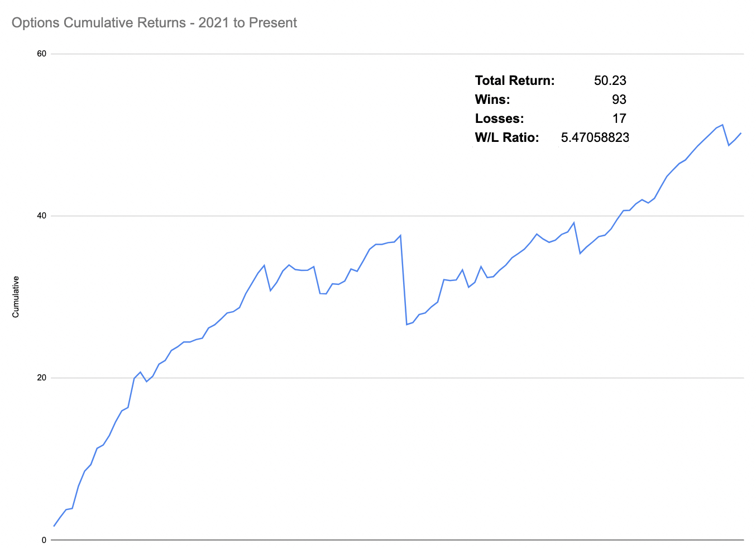Screen dimensions: 756x548
Task: Click the 0 y-axis tick label
Action: [x=44, y=540]
